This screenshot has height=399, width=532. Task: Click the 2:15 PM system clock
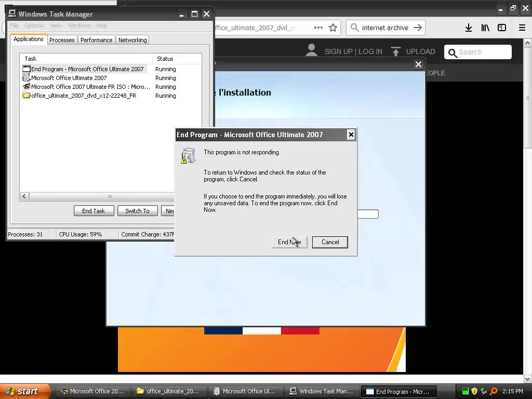[x=513, y=391]
